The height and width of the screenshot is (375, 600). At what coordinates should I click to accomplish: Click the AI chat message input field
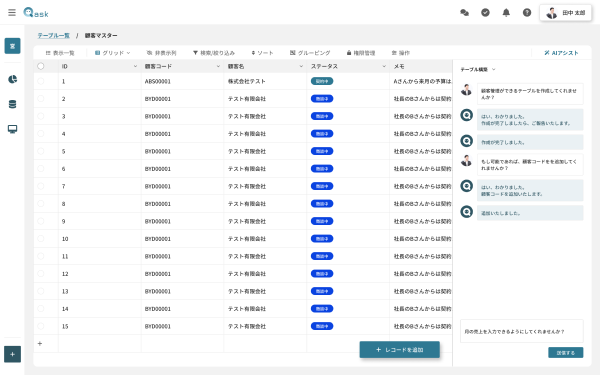[522, 331]
